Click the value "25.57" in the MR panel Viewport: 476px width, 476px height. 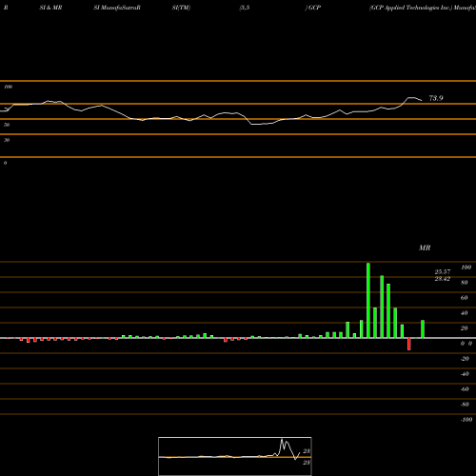pyautogui.click(x=443, y=272)
